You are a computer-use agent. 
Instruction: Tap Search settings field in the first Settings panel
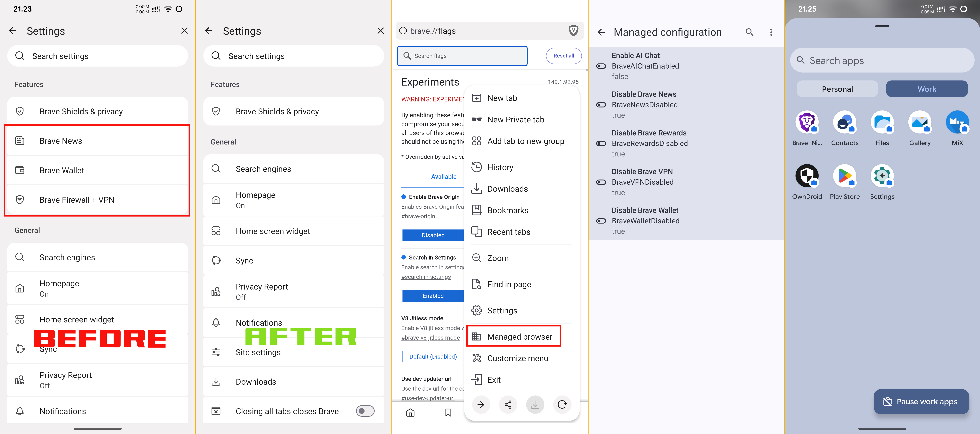[97, 56]
